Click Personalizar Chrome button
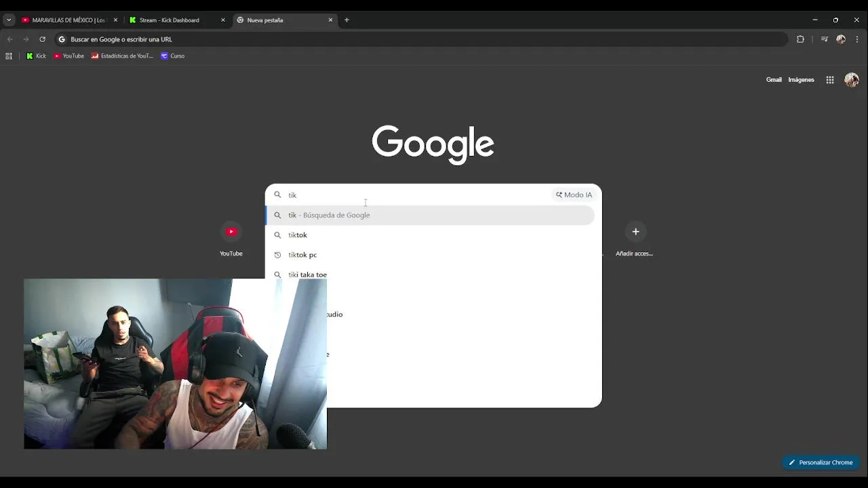This screenshot has height=488, width=868. (x=821, y=462)
